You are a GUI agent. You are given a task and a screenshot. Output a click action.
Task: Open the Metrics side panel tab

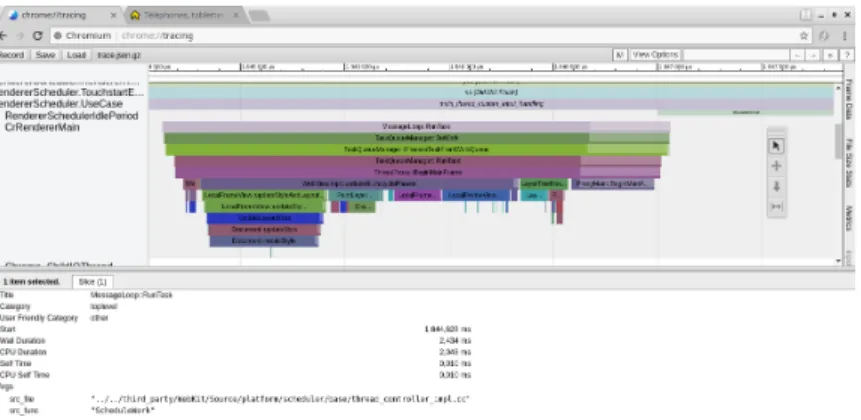849,217
